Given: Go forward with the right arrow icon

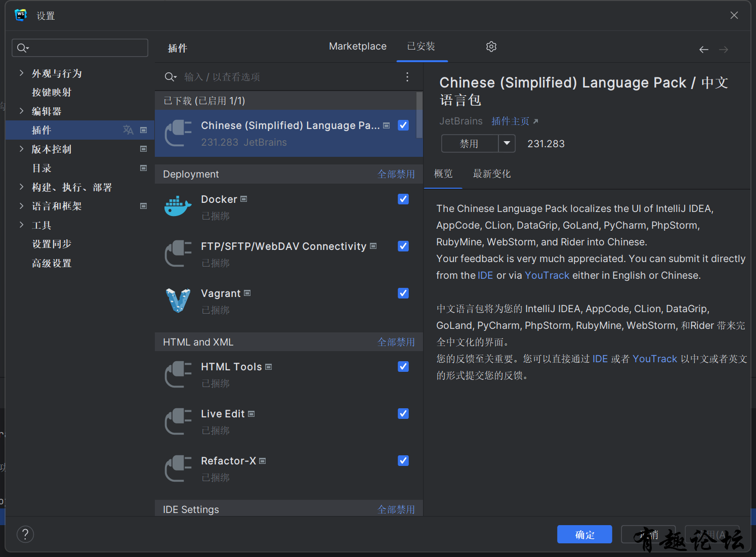Looking at the screenshot, I should 724,50.
